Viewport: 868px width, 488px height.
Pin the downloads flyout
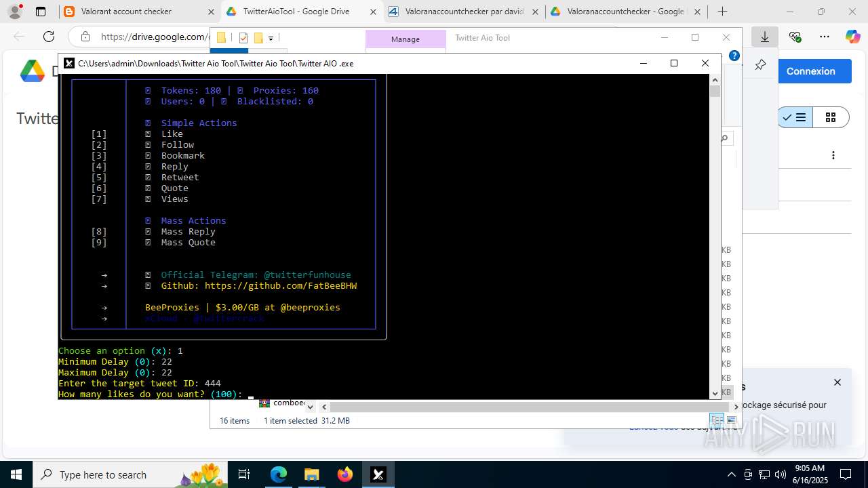tap(760, 65)
